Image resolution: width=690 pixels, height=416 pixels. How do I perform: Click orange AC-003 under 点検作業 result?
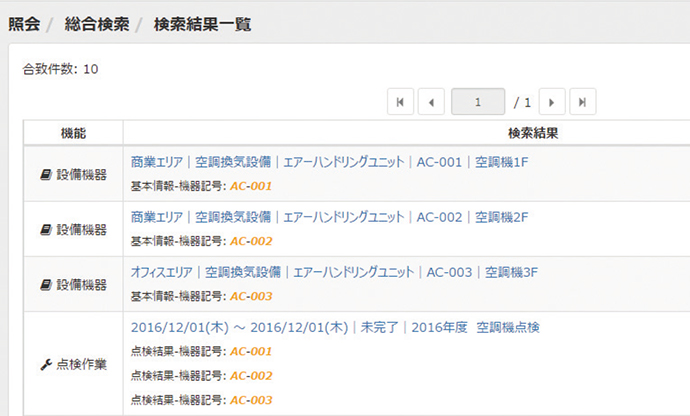click(x=251, y=400)
